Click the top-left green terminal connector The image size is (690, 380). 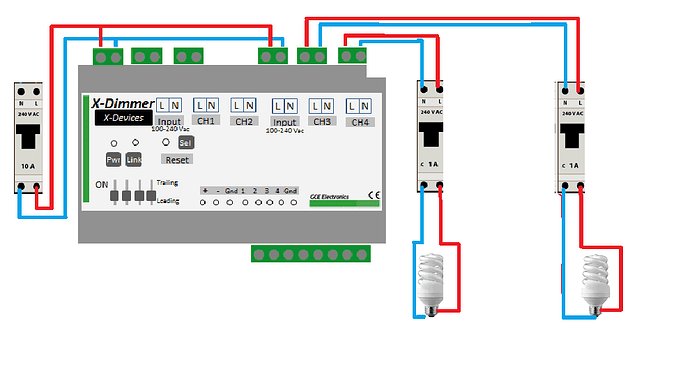[x=108, y=57]
